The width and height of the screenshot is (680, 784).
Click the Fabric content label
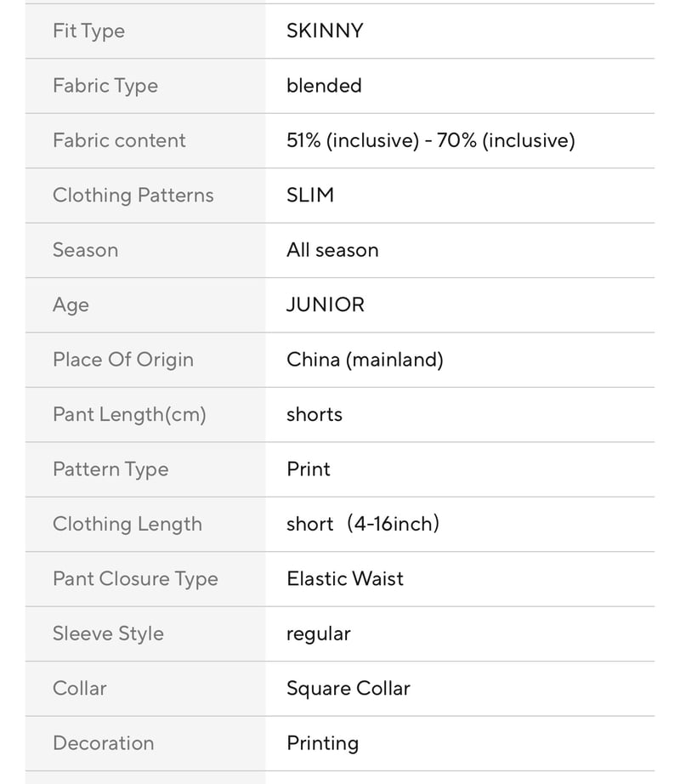point(119,140)
